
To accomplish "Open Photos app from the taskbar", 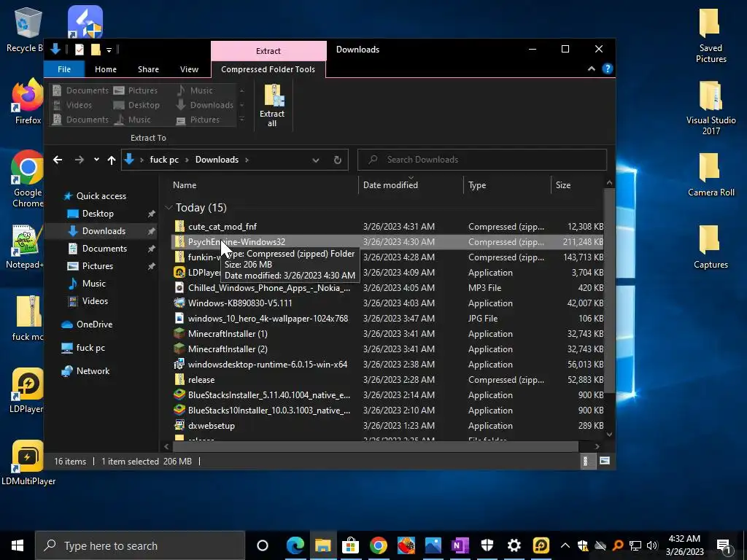I will 433,545.
